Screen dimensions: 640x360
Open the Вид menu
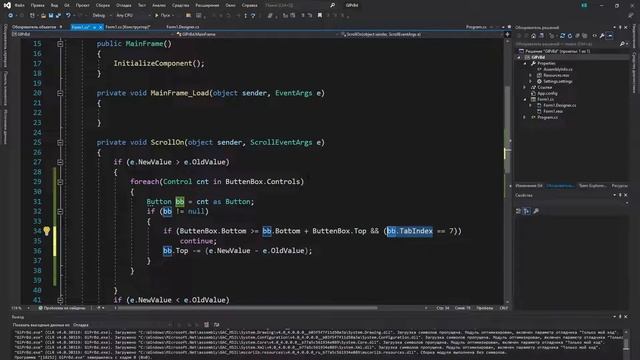(54, 5)
